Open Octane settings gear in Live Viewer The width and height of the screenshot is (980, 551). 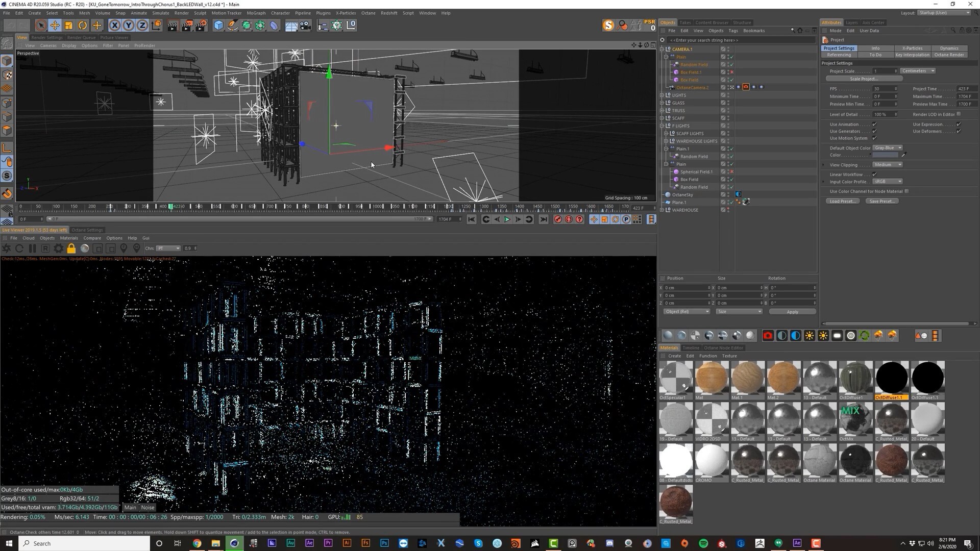point(58,248)
